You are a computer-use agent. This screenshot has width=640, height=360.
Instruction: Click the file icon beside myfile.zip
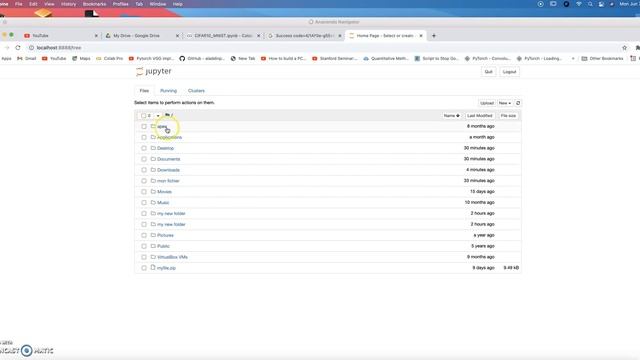(x=153, y=268)
